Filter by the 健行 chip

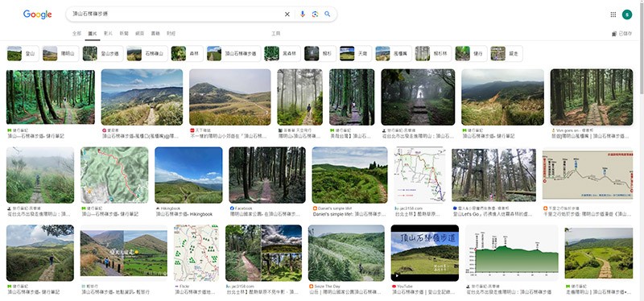(x=471, y=53)
